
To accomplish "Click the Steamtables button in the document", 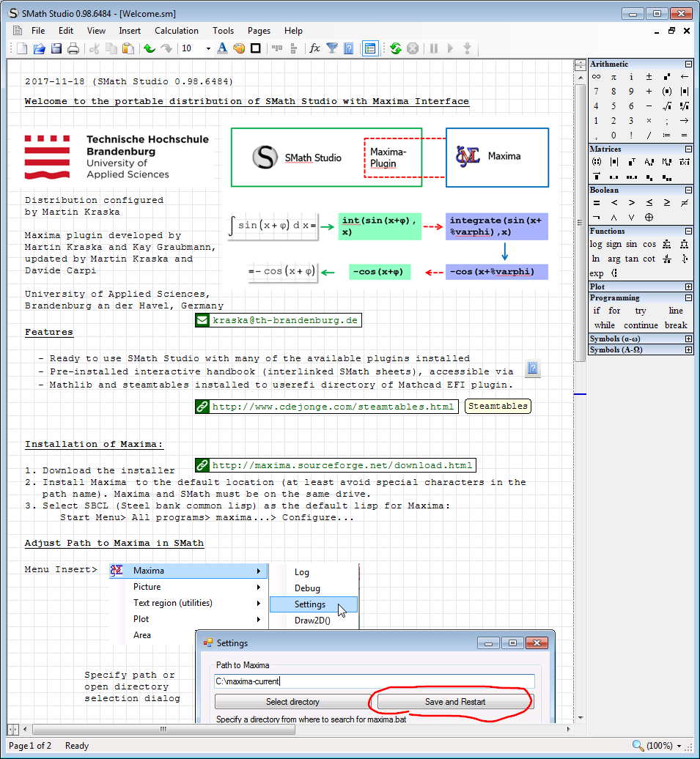I will pos(498,406).
